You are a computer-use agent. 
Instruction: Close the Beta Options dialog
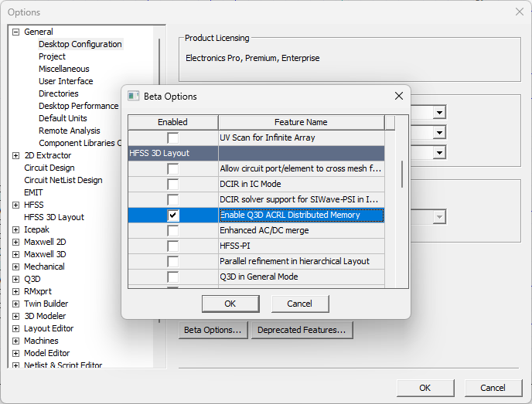click(399, 97)
